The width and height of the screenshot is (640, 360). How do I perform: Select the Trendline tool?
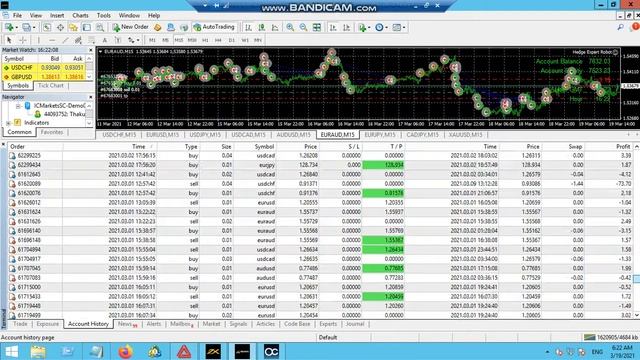pos(65,40)
